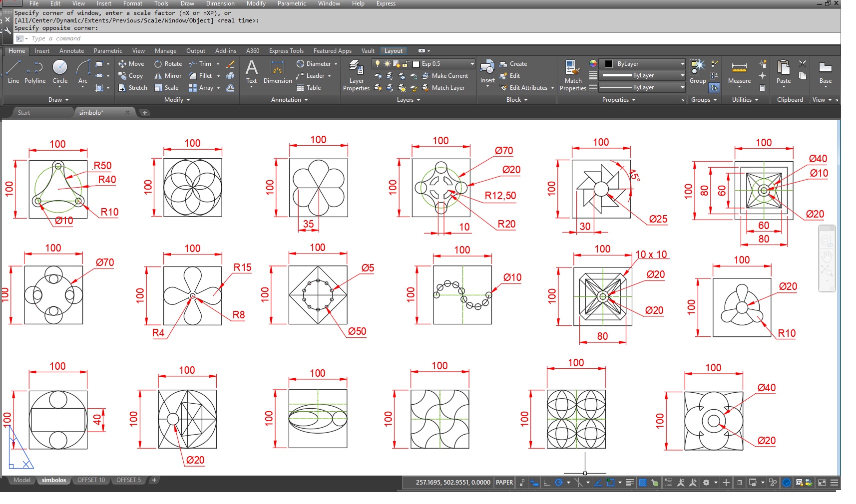Toggle PAPER space in status bar
The height and width of the screenshot is (504, 856).
[x=504, y=483]
